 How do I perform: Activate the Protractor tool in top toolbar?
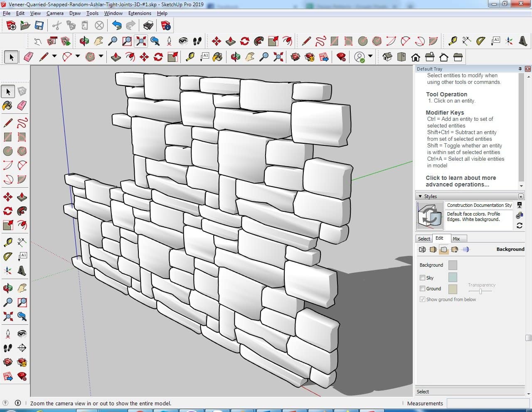tap(480, 41)
